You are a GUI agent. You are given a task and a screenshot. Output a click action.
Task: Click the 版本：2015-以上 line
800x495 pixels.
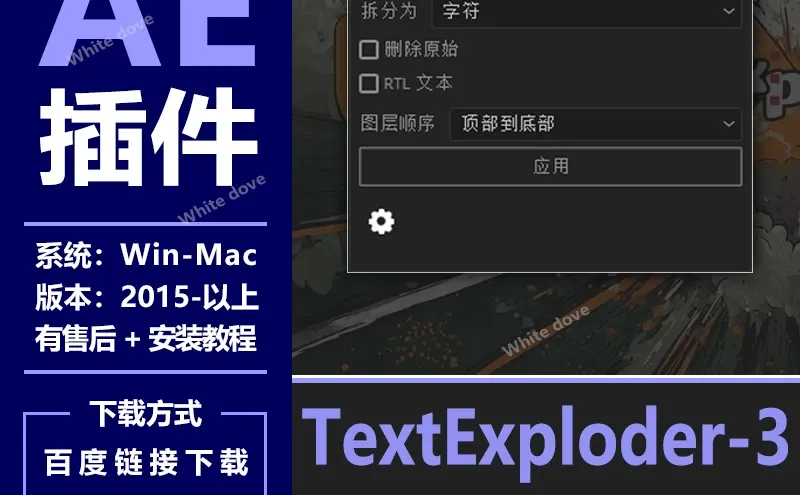147,297
